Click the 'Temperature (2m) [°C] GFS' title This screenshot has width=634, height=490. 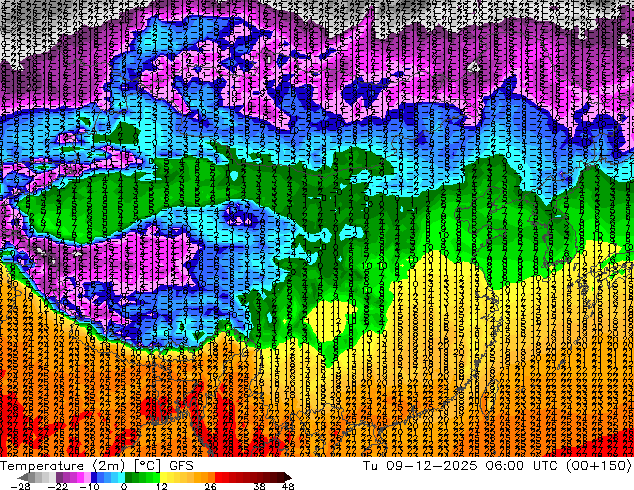(97, 466)
